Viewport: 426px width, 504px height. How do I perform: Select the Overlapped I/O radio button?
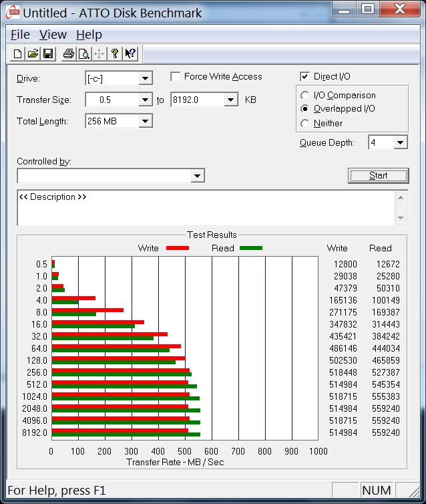[x=304, y=109]
